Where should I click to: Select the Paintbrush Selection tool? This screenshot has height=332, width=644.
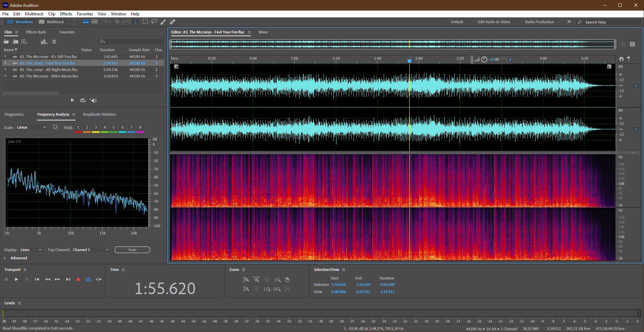163,21
